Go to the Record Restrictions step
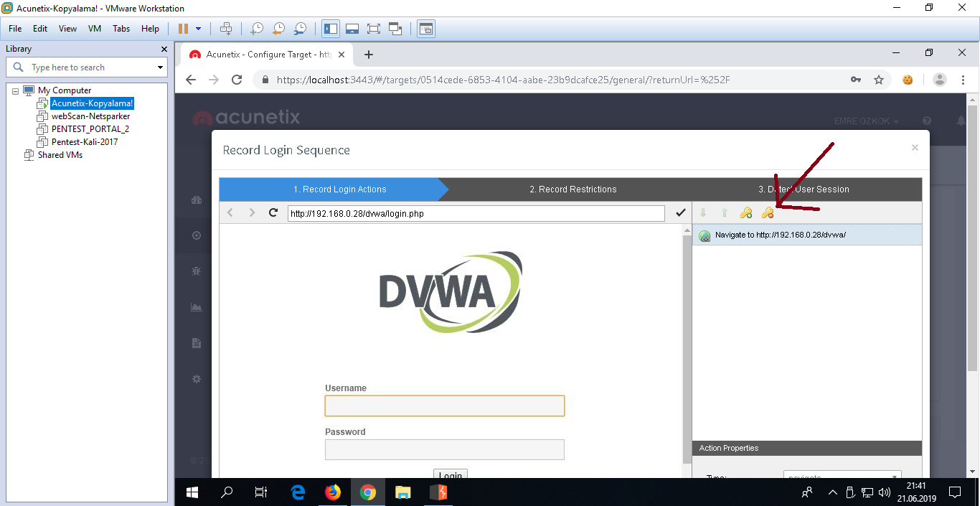The height and width of the screenshot is (506, 980). pos(573,189)
